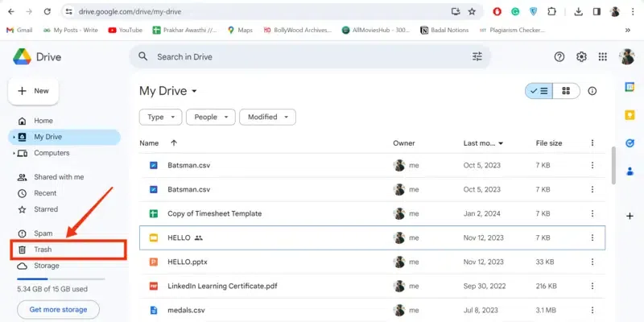Screen dimensions: 644x322
Task: Click the Search in Drive field
Action: click(x=306, y=56)
